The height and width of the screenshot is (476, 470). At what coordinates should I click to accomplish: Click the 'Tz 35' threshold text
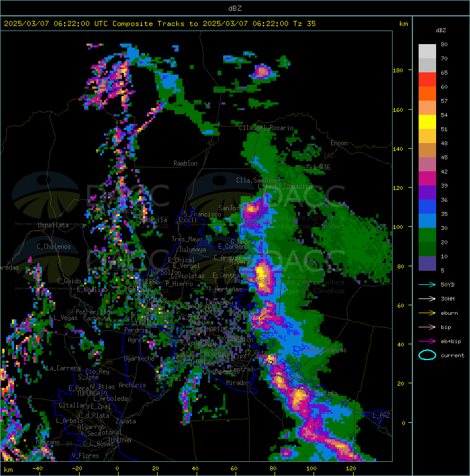[x=304, y=24]
